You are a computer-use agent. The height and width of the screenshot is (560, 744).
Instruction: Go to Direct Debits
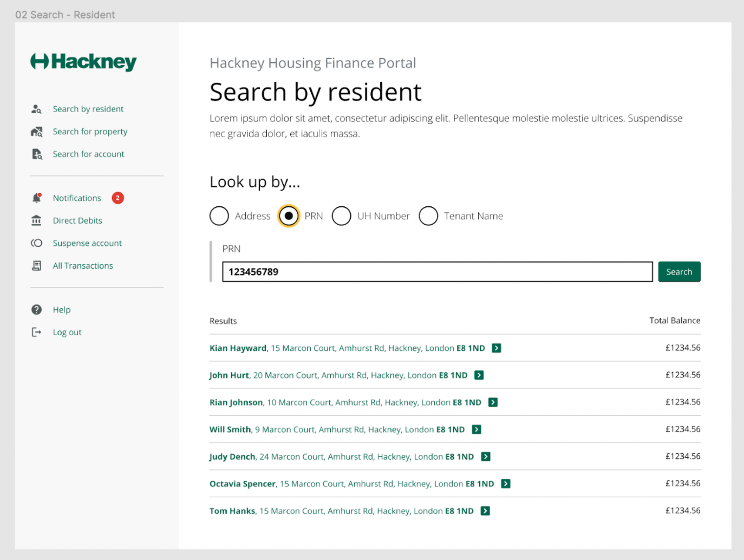(77, 220)
